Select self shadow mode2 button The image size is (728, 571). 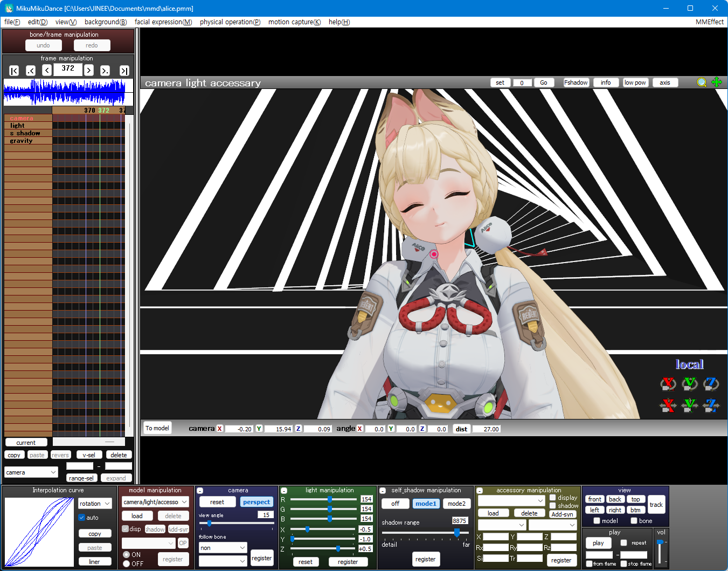tap(457, 504)
